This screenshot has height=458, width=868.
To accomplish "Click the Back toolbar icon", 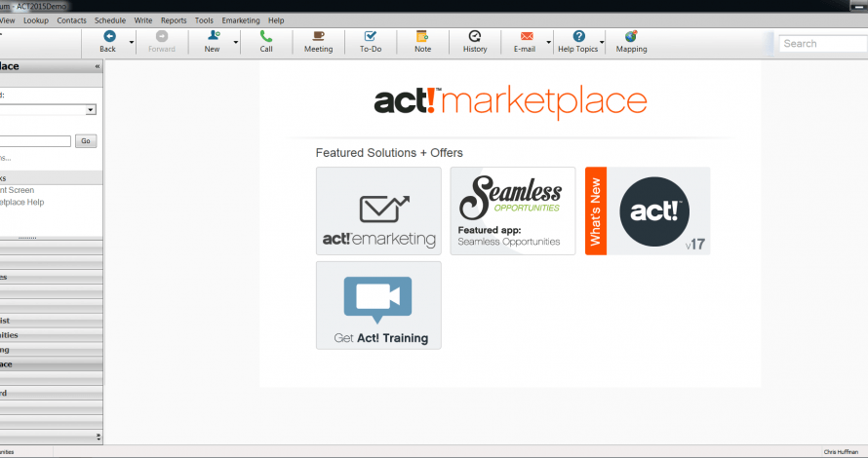I will coord(109,36).
